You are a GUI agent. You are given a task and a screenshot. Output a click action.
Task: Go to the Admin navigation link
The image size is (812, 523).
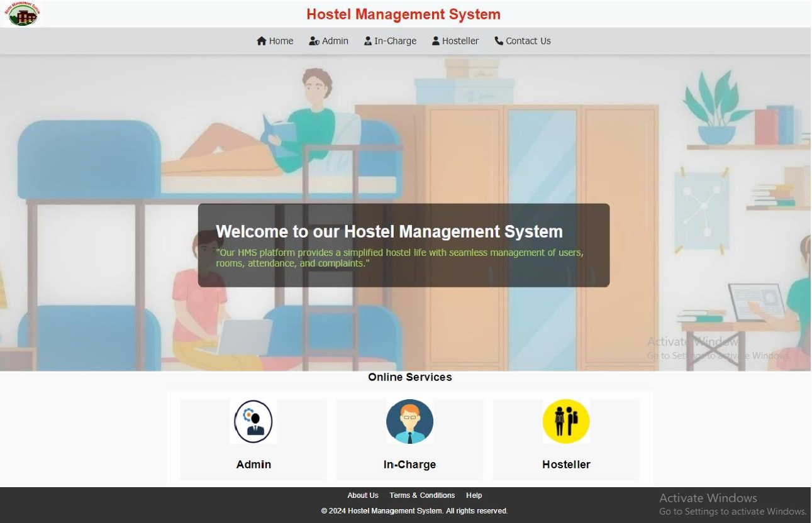click(x=335, y=41)
